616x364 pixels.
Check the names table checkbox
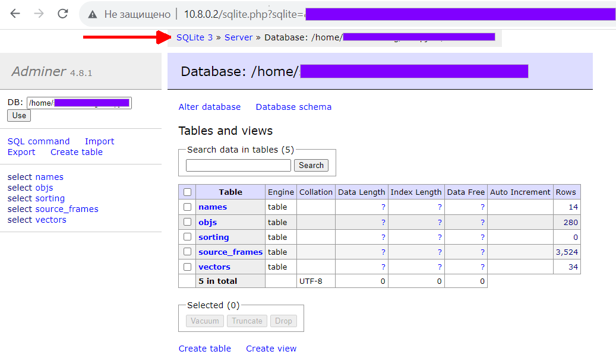(188, 207)
